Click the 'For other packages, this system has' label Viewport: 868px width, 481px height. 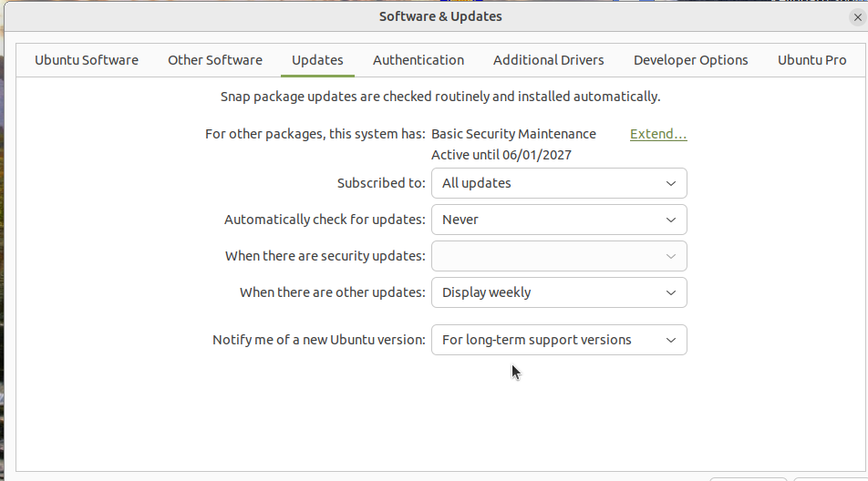[315, 134]
